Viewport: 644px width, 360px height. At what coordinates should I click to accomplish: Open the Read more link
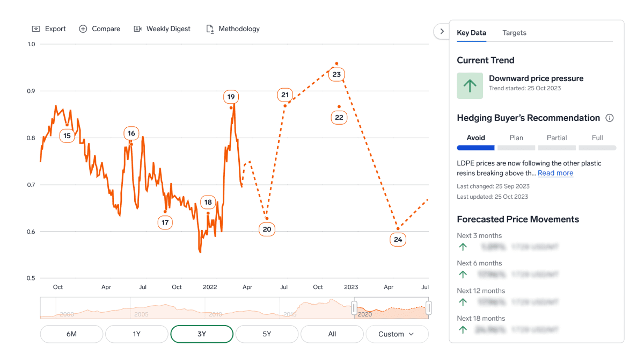[555, 173]
